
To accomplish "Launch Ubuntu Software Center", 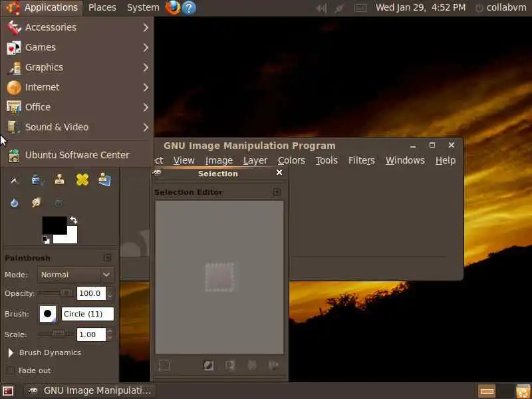I will (77, 155).
